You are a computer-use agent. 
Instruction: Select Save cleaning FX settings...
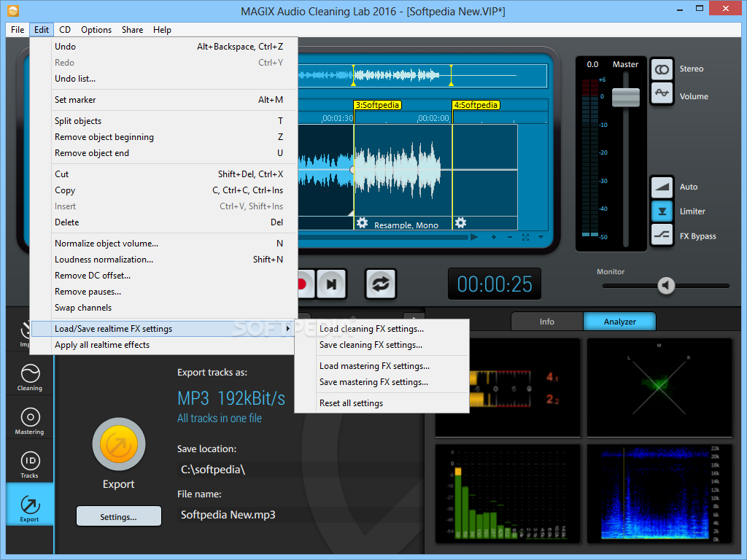pos(382,345)
